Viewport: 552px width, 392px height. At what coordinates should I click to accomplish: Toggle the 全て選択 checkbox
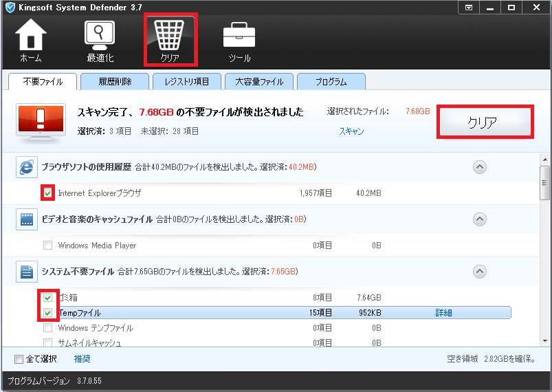pos(19,359)
